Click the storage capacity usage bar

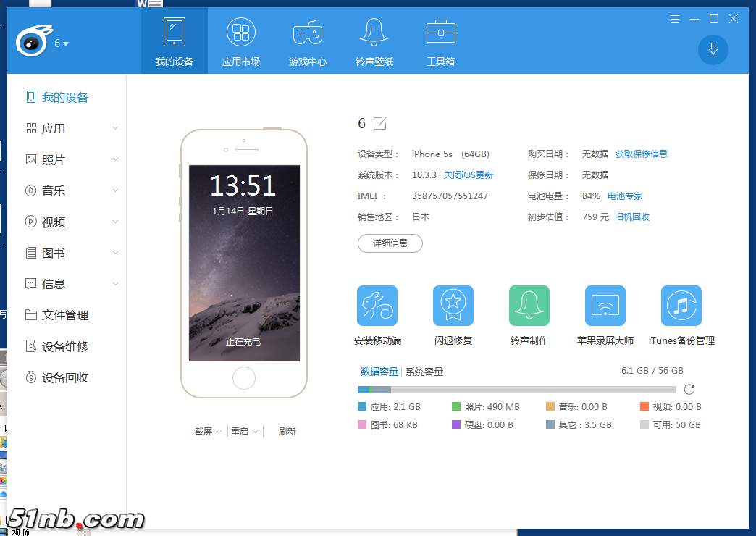[517, 390]
